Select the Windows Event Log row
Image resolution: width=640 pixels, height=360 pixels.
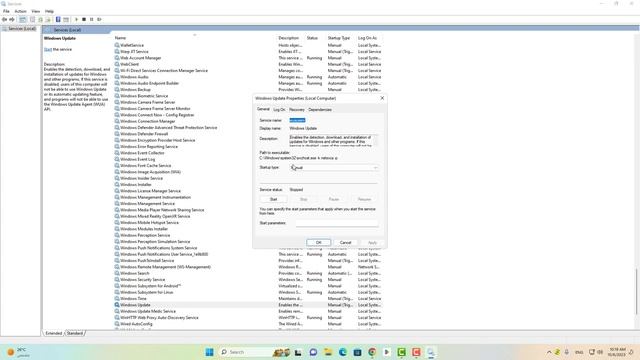click(183, 159)
